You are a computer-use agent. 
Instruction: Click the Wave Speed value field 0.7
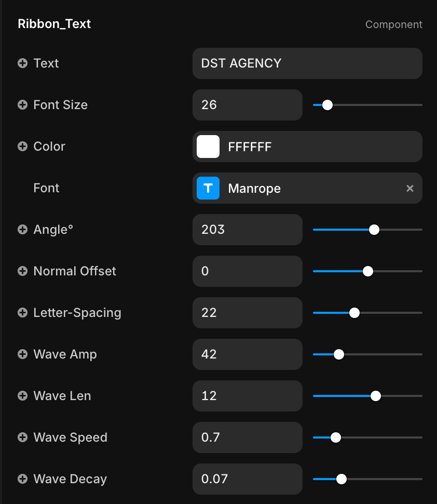(248, 437)
